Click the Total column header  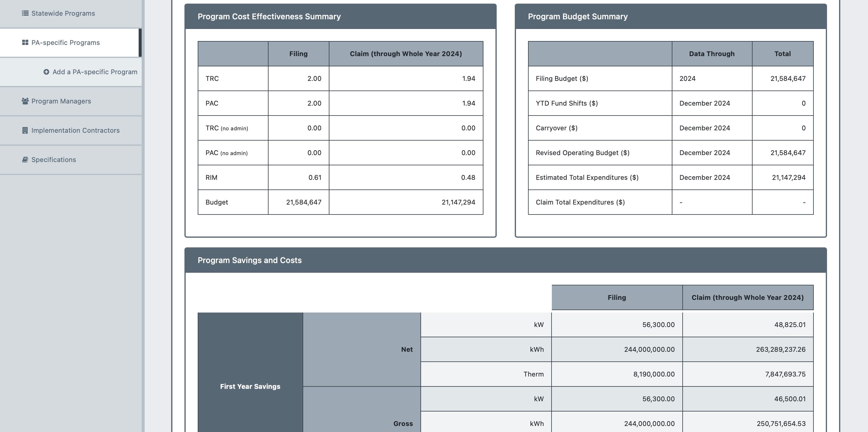pyautogui.click(x=782, y=54)
